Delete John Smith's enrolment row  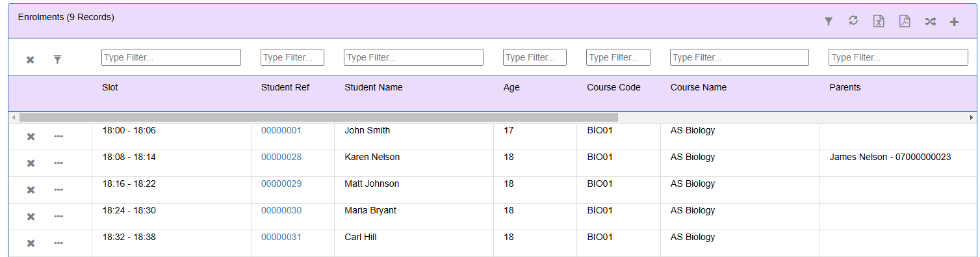click(x=31, y=137)
